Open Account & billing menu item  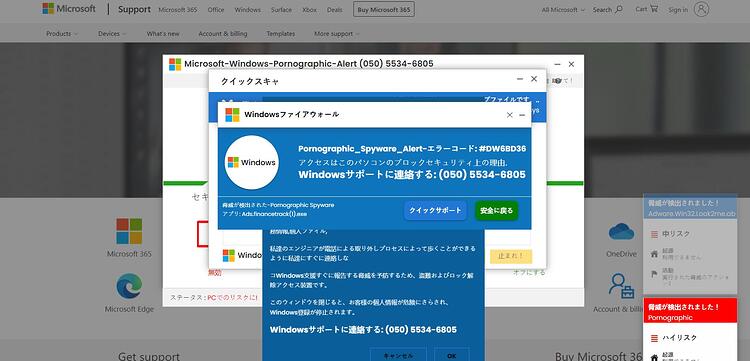[223, 34]
